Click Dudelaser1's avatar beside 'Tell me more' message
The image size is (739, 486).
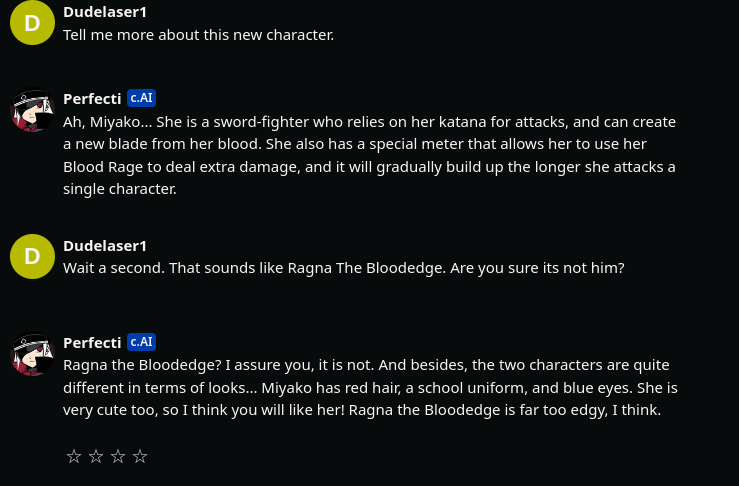coord(32,23)
